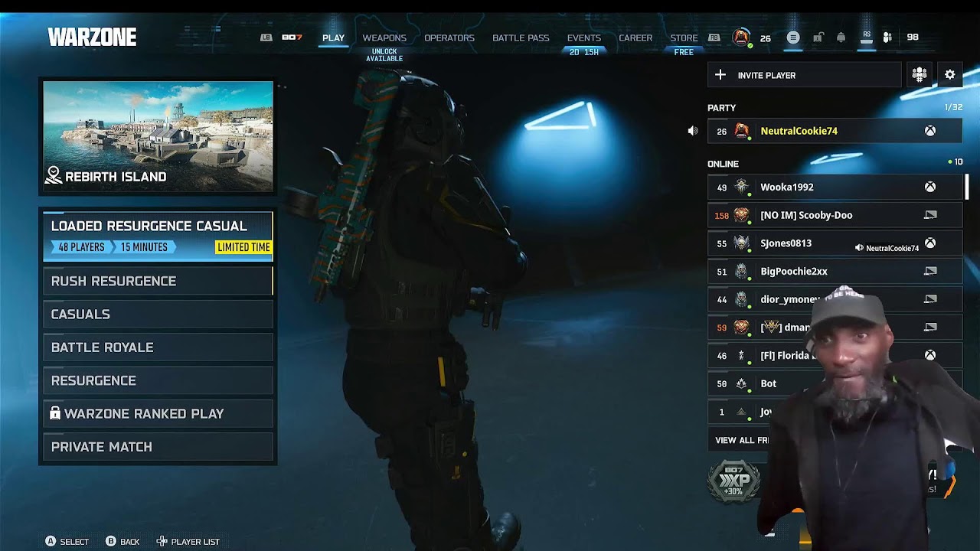Click Xbox platform icon on SJones0813 row
980x551 pixels.
pos(929,243)
